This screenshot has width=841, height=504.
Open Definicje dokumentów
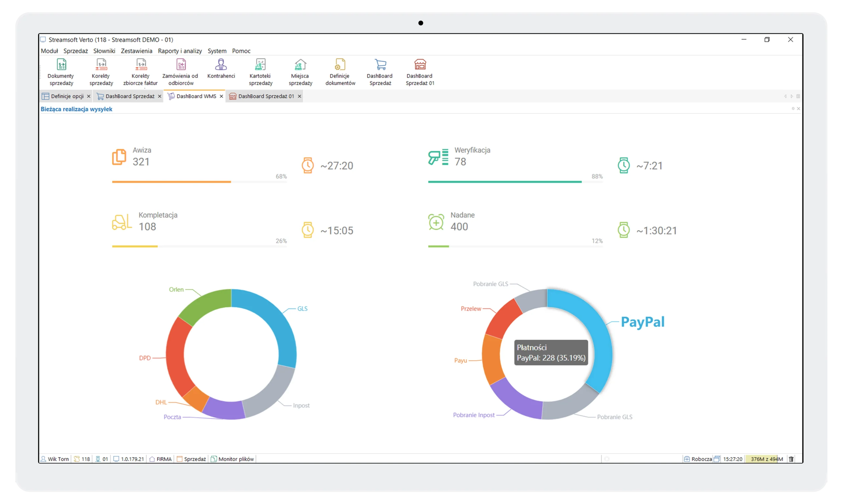(340, 71)
